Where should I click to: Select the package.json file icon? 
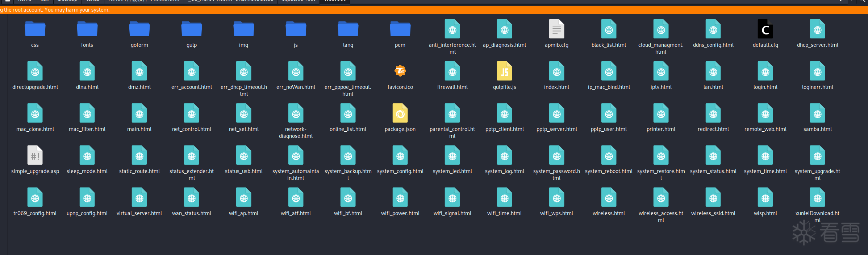(400, 113)
